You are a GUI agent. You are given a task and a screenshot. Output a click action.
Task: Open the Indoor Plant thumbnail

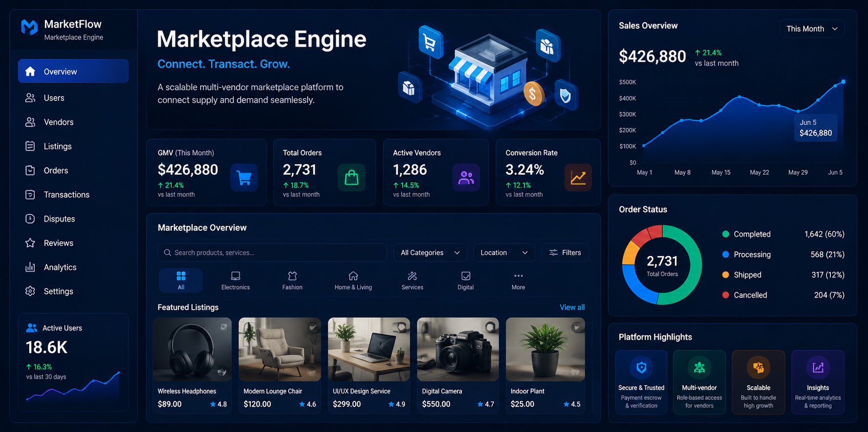(545, 350)
